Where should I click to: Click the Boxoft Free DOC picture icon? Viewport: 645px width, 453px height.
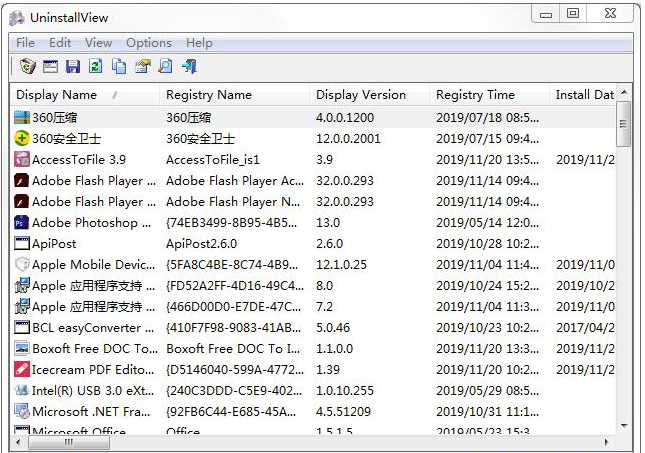pos(22,348)
